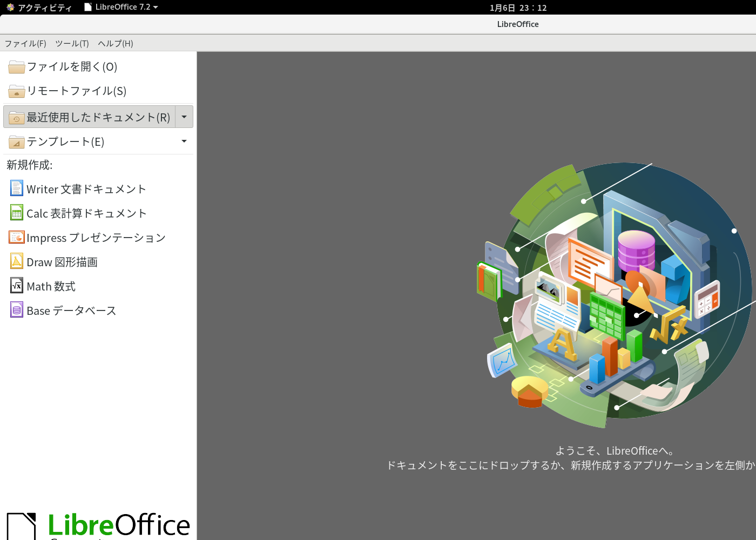The height and width of the screenshot is (540, 756).
Task: Click the remote files folder icon
Action: pos(17,91)
